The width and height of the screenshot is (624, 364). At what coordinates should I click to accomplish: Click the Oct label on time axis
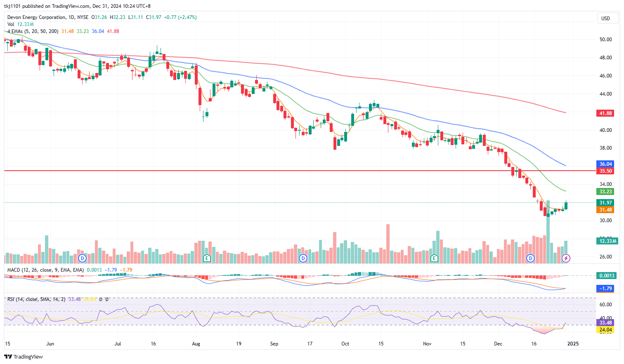345,344
